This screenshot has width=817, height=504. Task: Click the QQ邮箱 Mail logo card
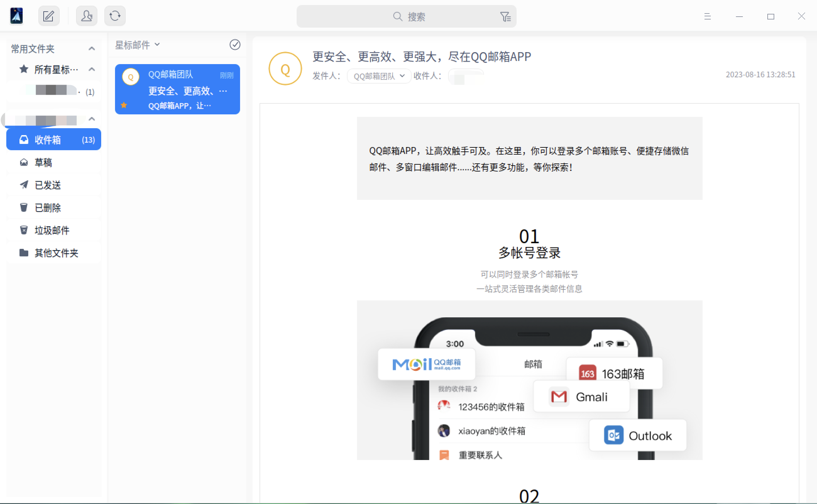426,364
